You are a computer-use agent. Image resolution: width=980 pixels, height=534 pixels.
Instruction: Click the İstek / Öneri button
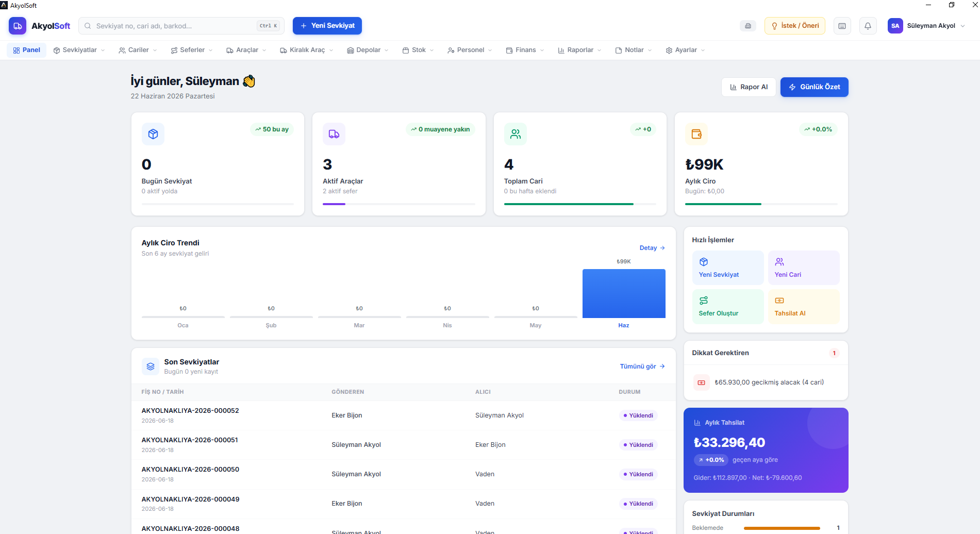tap(795, 26)
